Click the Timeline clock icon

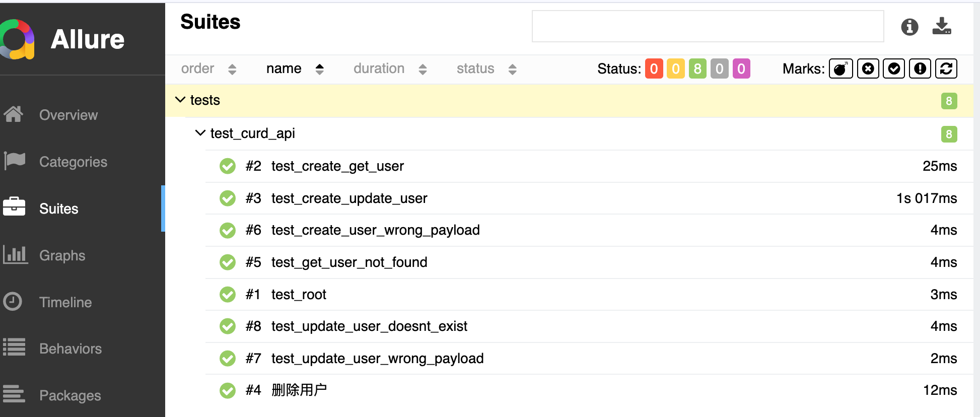point(13,302)
